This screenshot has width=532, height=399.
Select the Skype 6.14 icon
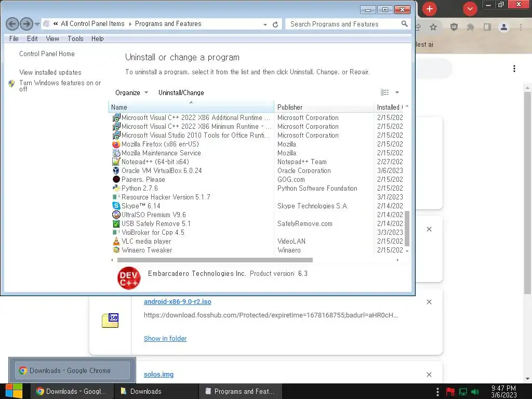[x=116, y=206]
